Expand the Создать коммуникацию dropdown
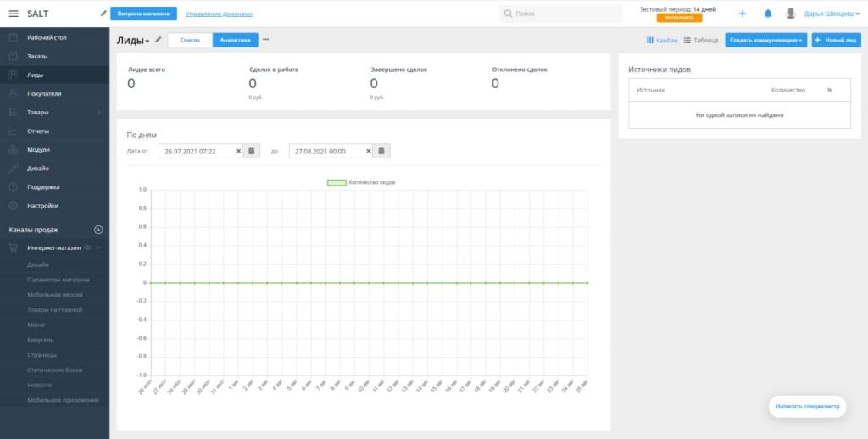The width and height of the screenshot is (868, 439). [x=765, y=40]
